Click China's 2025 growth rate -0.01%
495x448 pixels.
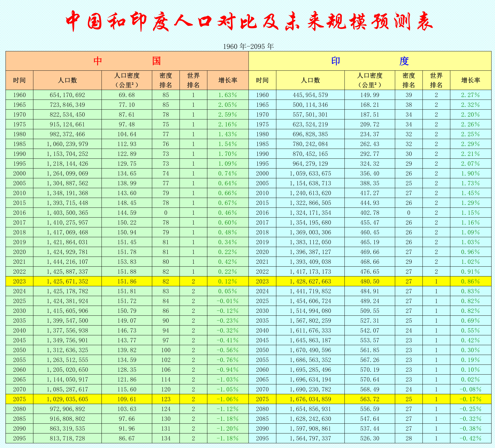pos(228,301)
